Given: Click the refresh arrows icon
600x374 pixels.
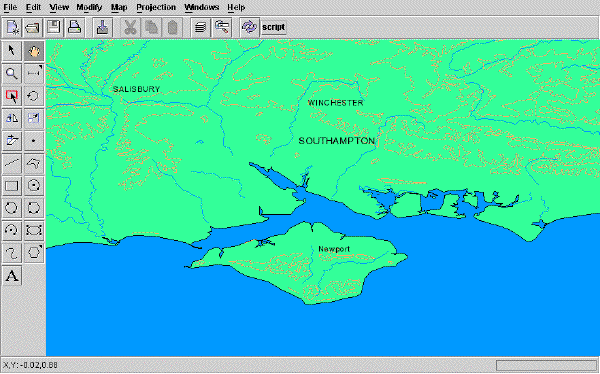Looking at the screenshot, I should (249, 28).
